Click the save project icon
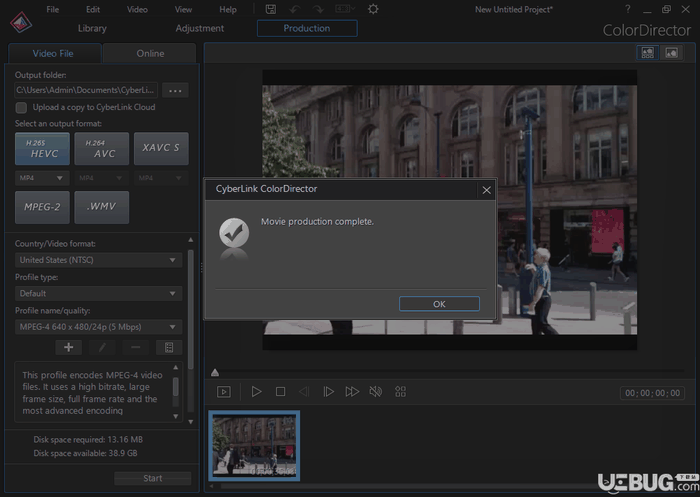This screenshot has height=497, width=700. point(271,9)
